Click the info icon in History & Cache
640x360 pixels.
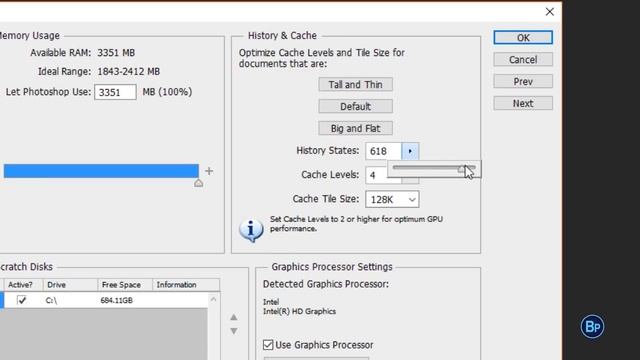click(x=251, y=229)
